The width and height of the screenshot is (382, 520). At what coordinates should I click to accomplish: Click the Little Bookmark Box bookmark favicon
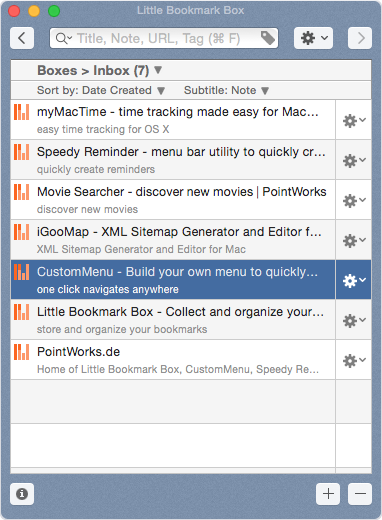click(22, 312)
